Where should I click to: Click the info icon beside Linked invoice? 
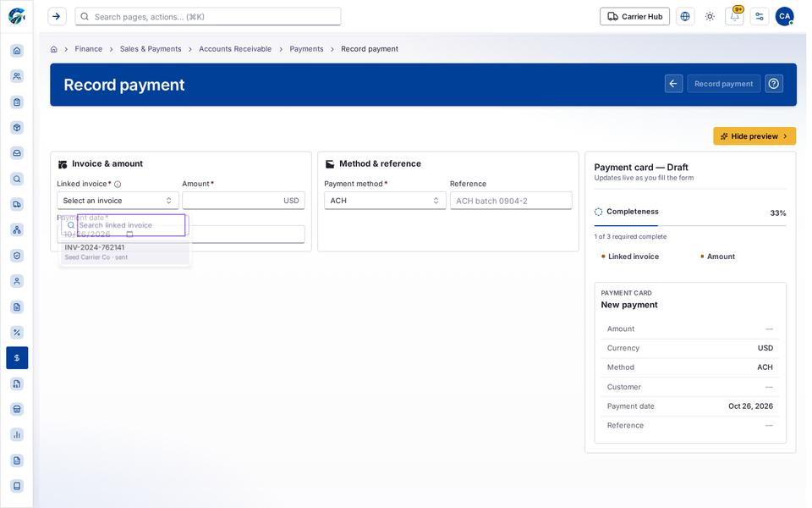point(118,184)
